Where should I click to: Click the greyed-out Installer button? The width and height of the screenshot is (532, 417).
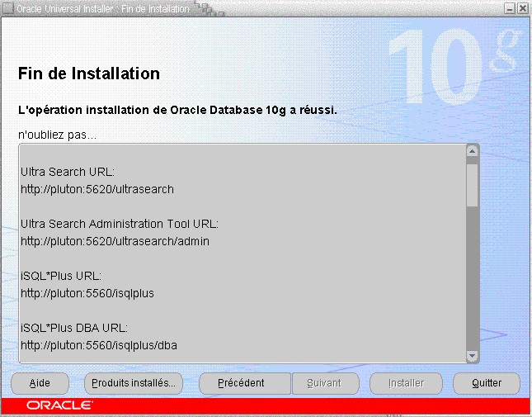tap(406, 383)
